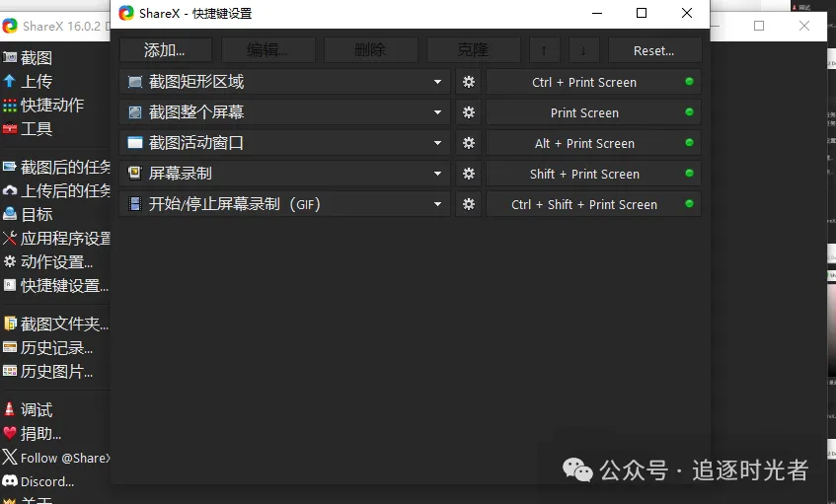Move selected hotkey down with arrow button
This screenshot has width=836, height=504.
tap(583, 50)
